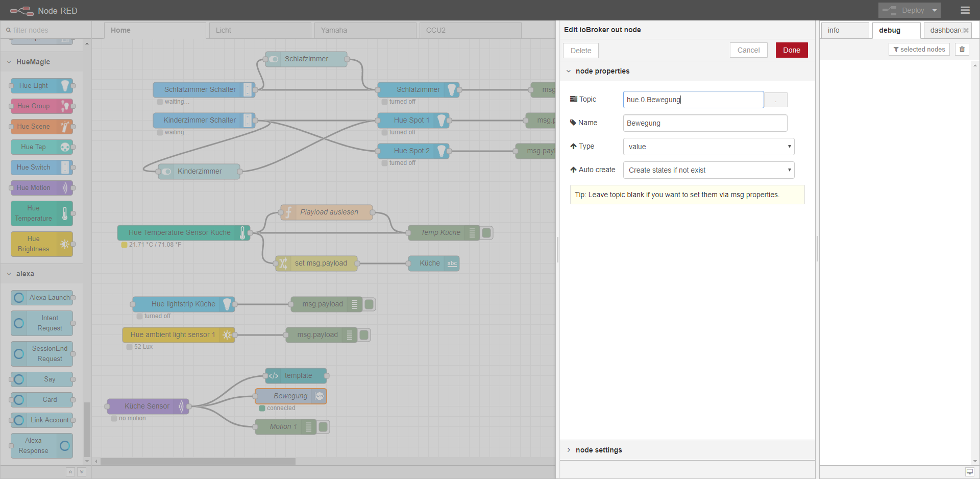The image size is (980, 479).
Task: Click the horizontal canvas scrollbar
Action: pos(198,461)
